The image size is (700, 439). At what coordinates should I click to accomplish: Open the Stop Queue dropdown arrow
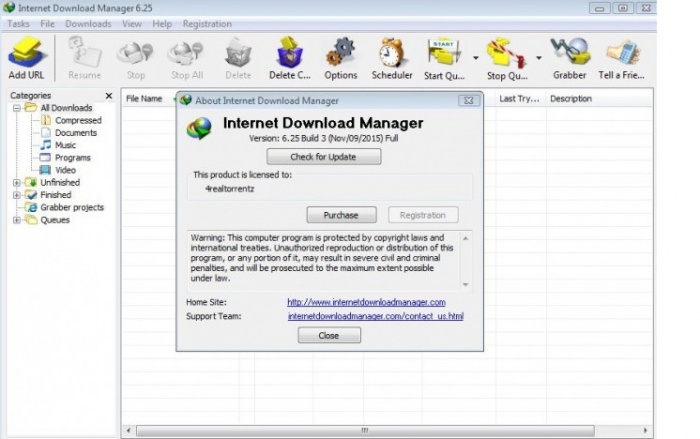pos(539,58)
